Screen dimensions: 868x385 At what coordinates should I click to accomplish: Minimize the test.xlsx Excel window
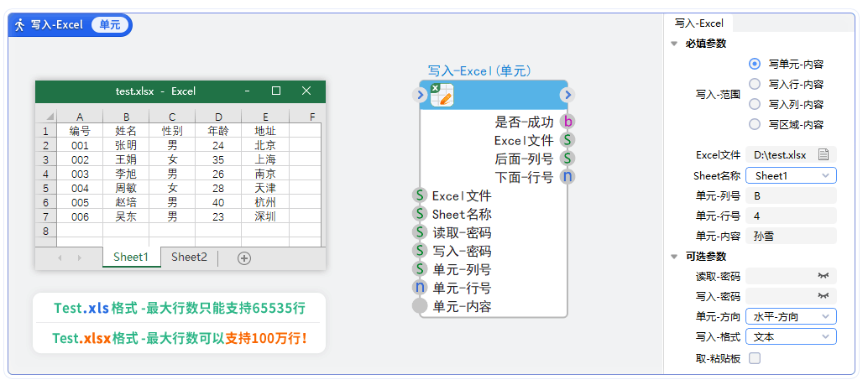tap(248, 91)
